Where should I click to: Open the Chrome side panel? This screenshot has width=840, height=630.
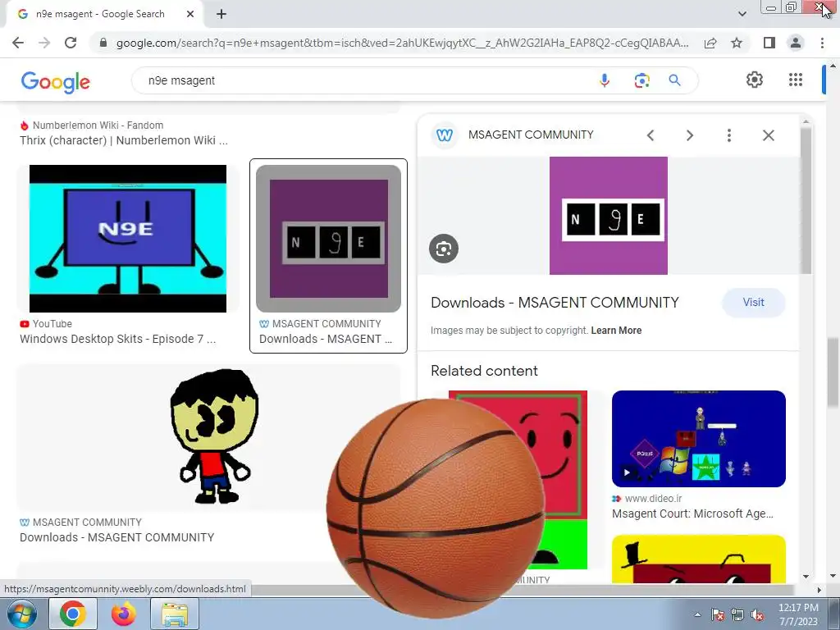769,43
